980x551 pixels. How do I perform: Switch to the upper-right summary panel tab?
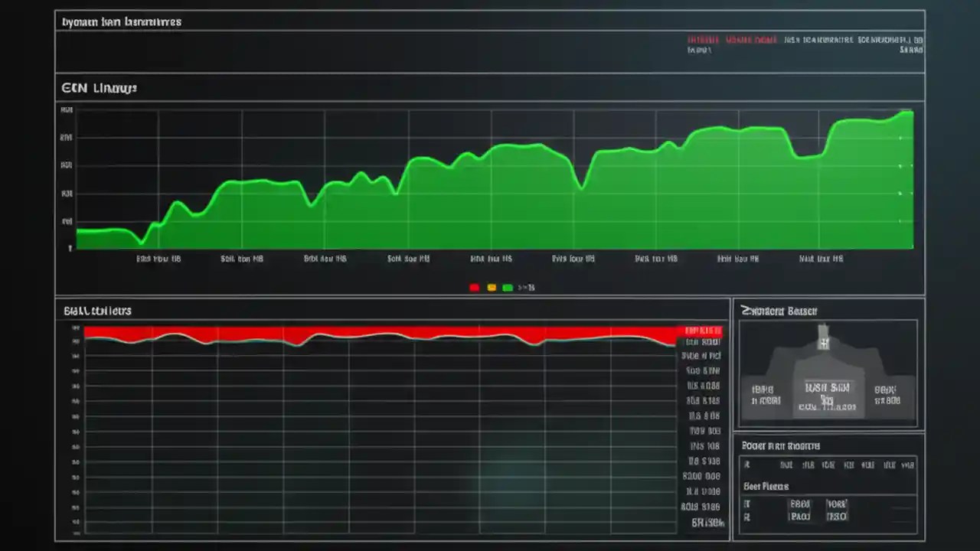[779, 311]
